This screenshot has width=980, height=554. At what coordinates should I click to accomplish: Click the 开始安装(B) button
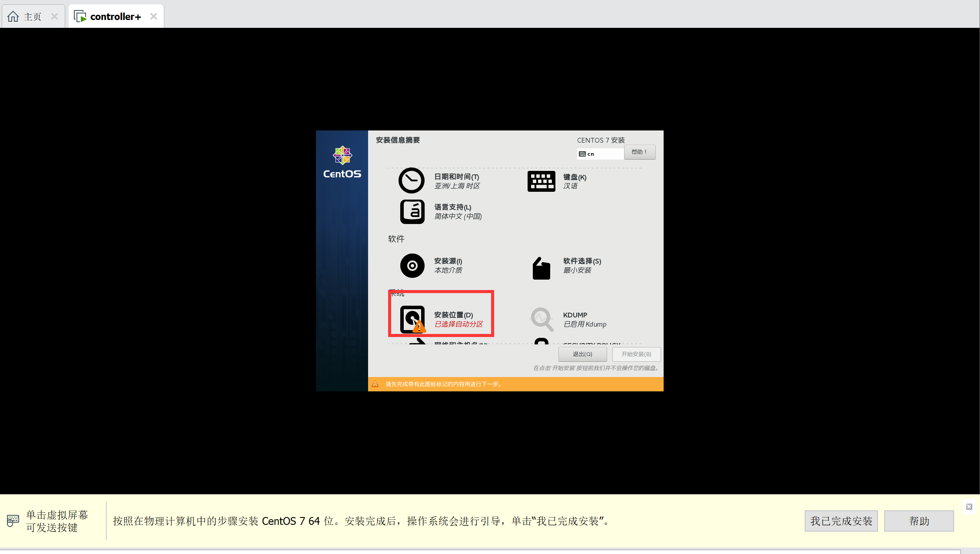(636, 354)
